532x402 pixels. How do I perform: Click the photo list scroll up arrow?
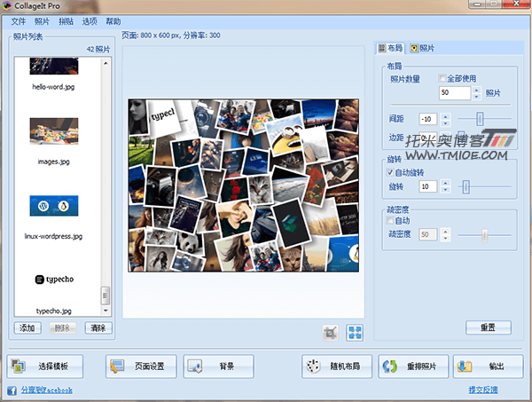coord(106,63)
